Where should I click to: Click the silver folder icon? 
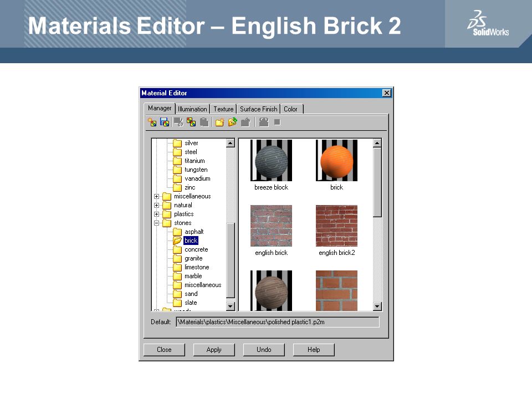[177, 143]
